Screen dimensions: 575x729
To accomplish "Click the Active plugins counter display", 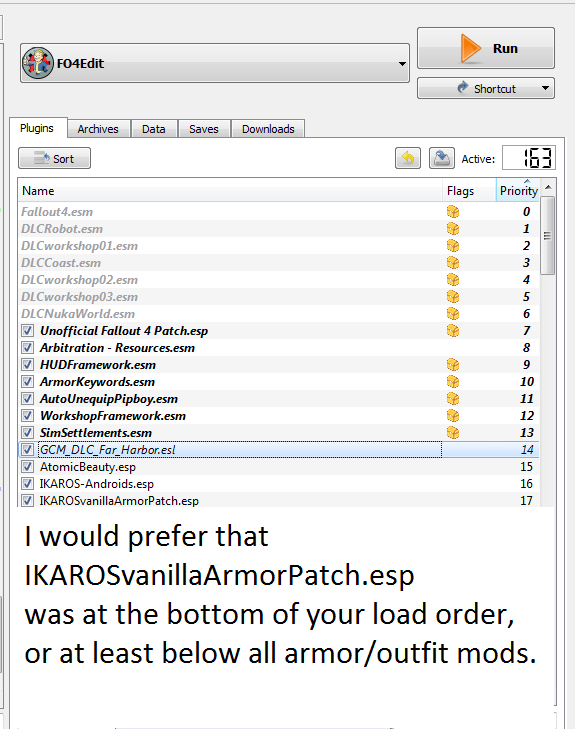I will [529, 158].
